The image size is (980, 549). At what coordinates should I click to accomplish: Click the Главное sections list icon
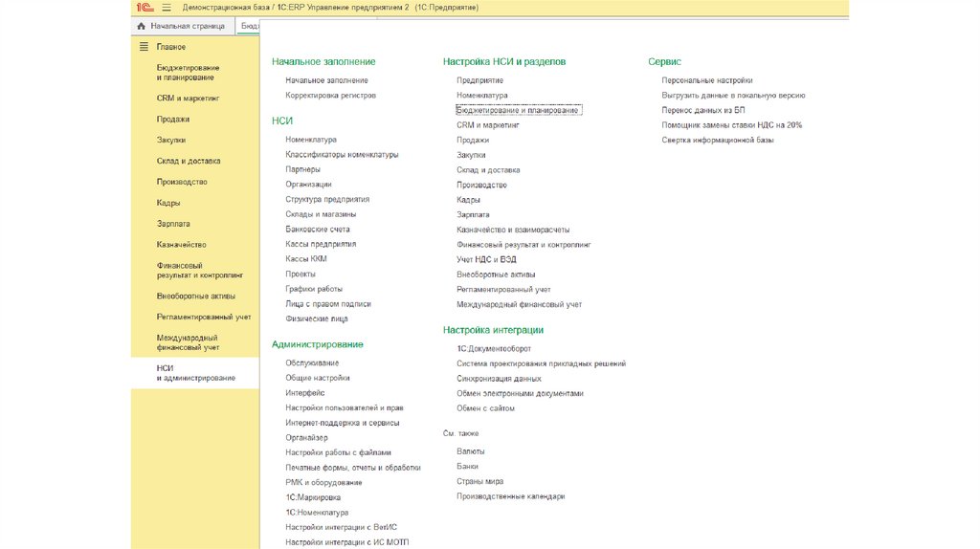coord(144,47)
